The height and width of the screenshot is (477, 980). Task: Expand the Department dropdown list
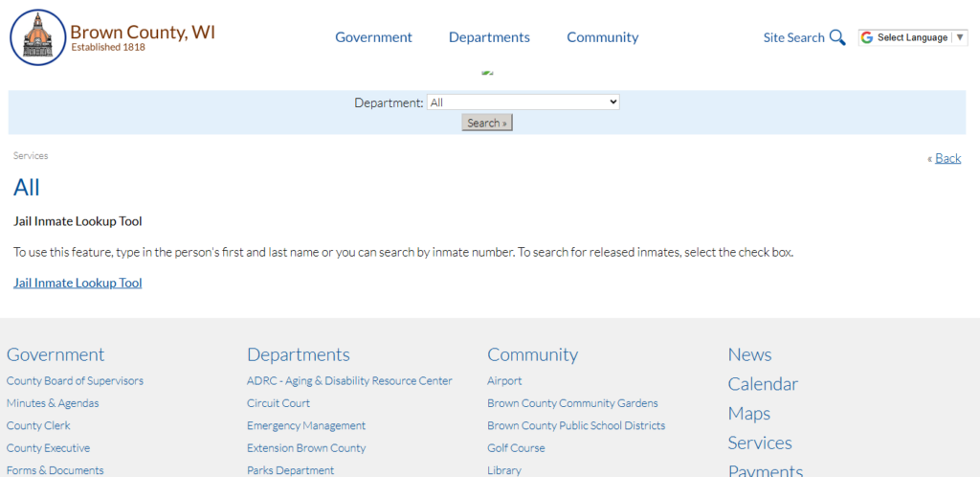click(x=523, y=102)
